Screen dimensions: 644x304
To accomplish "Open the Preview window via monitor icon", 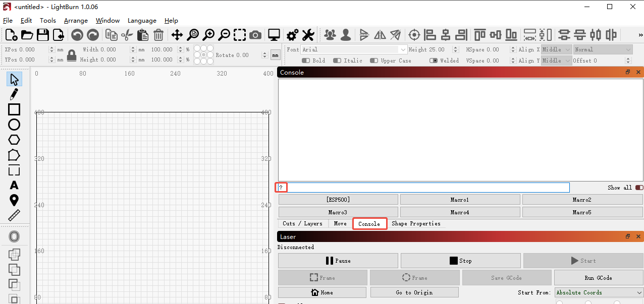I will pos(274,35).
